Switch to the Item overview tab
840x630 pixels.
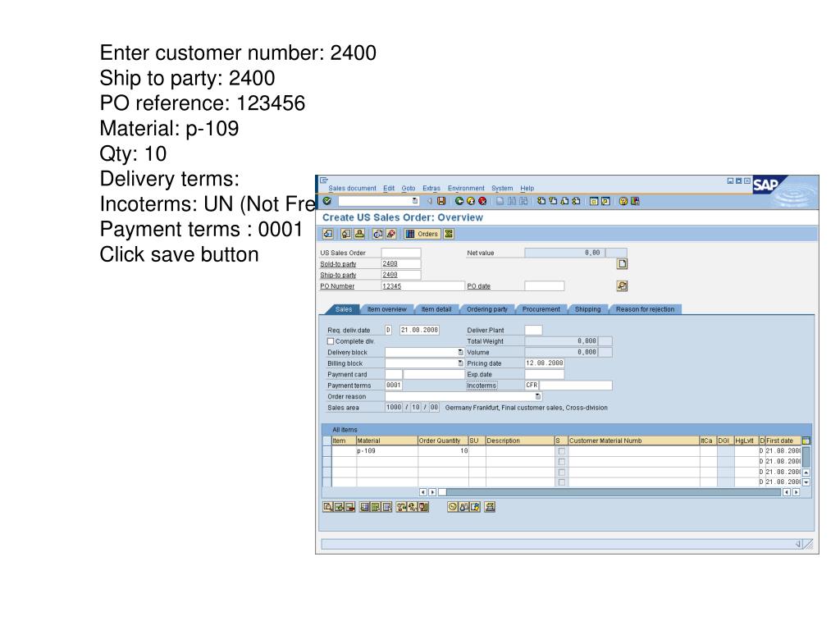[387, 309]
